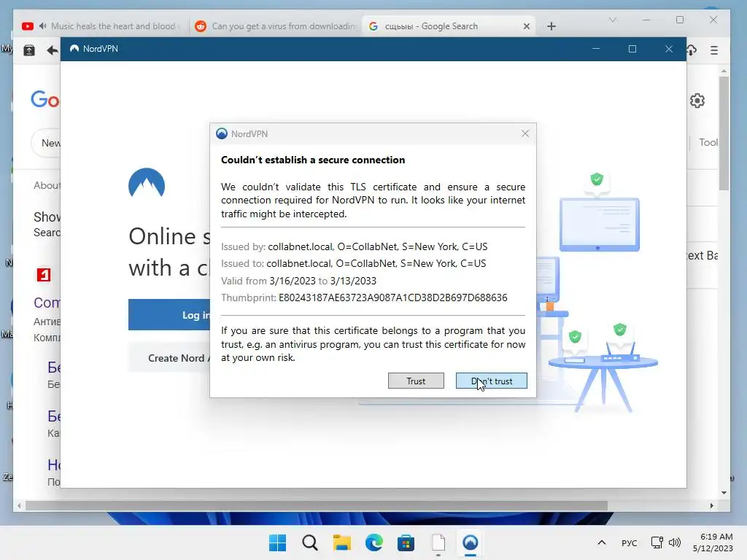Click the Trust button in the certificate dialog
Viewport: 747px width, 560px height.
(416, 381)
